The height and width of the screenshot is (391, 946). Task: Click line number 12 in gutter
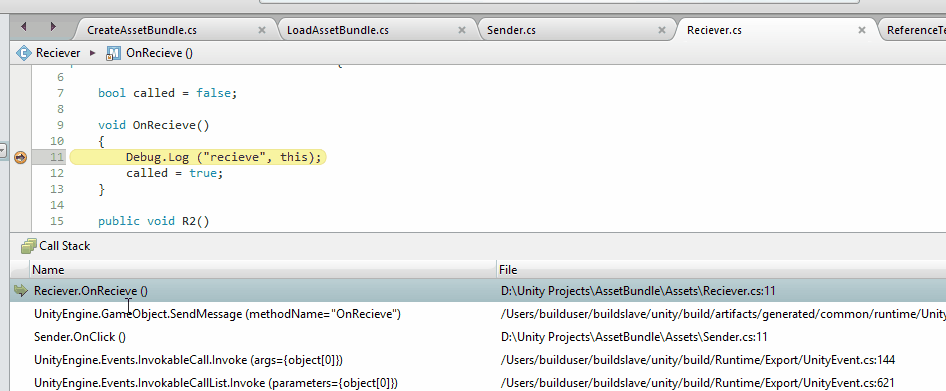(x=57, y=173)
